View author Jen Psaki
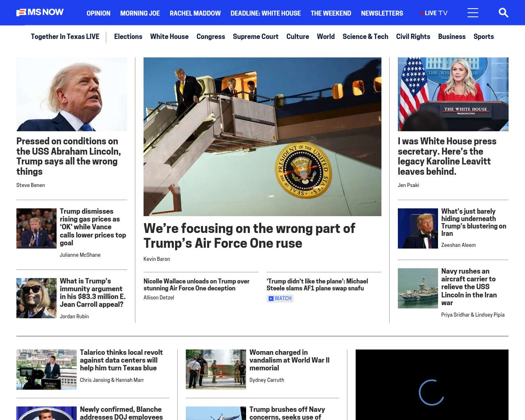This screenshot has height=420, width=525. [409, 185]
